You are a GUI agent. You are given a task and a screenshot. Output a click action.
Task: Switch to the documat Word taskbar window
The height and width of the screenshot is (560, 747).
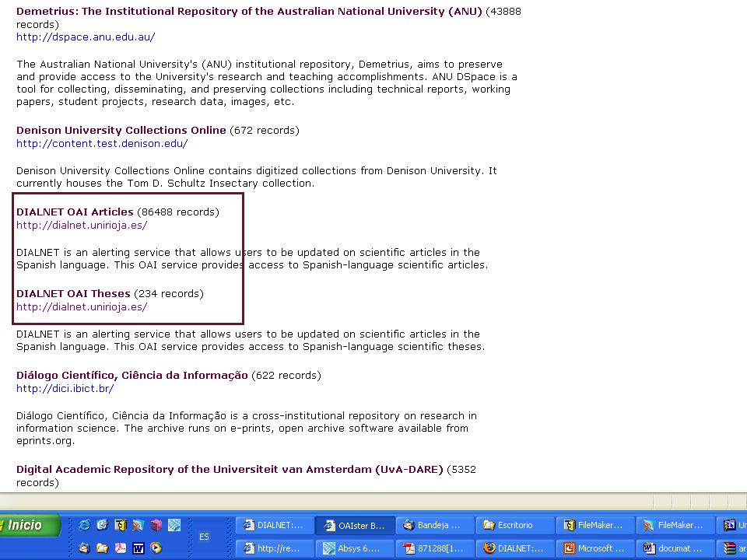675,548
